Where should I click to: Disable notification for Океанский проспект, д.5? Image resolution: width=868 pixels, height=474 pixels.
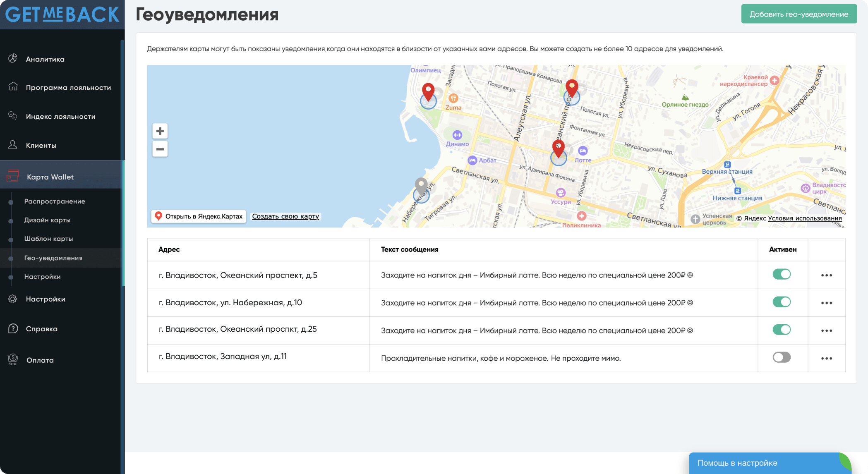coord(782,274)
